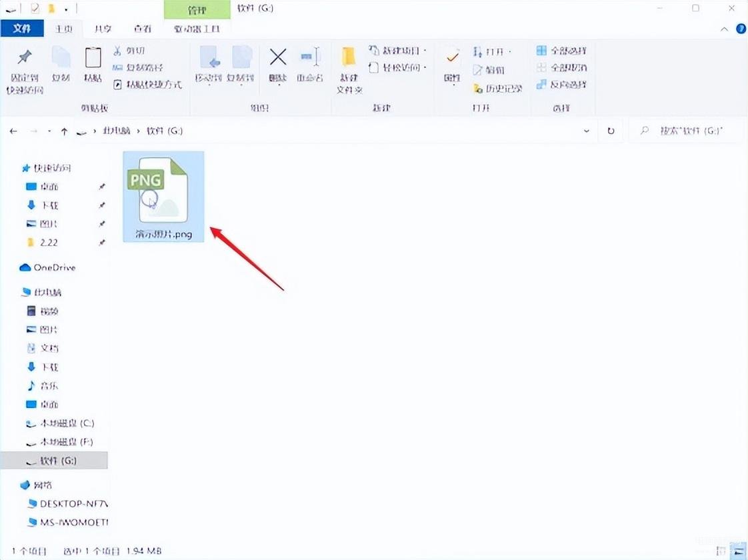Open Quick Access Toolbar customize dropdown
The width and height of the screenshot is (748, 560).
[x=66, y=9]
